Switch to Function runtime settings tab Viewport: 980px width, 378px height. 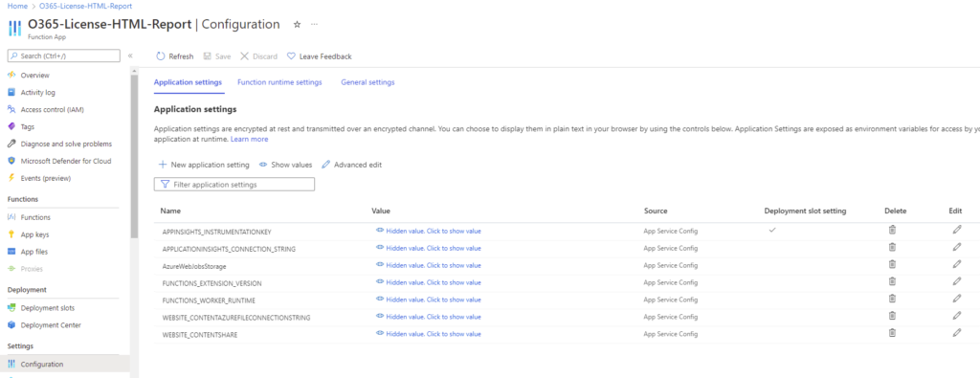click(x=279, y=82)
